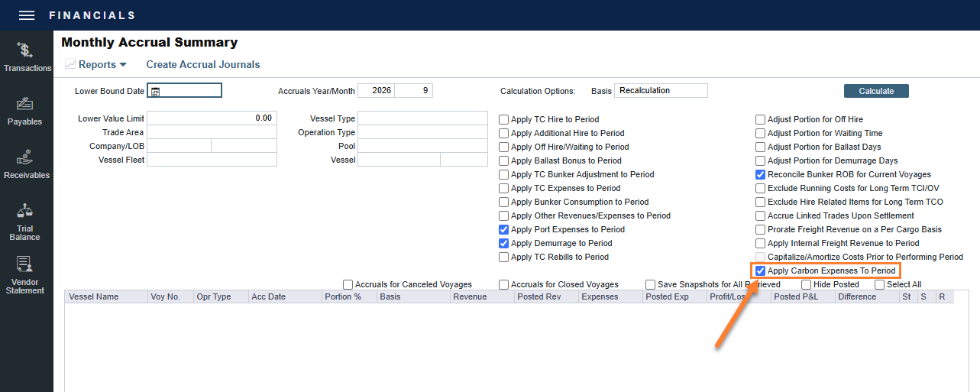Click the Trade Area field
This screenshot has height=392, width=980.
click(x=212, y=132)
